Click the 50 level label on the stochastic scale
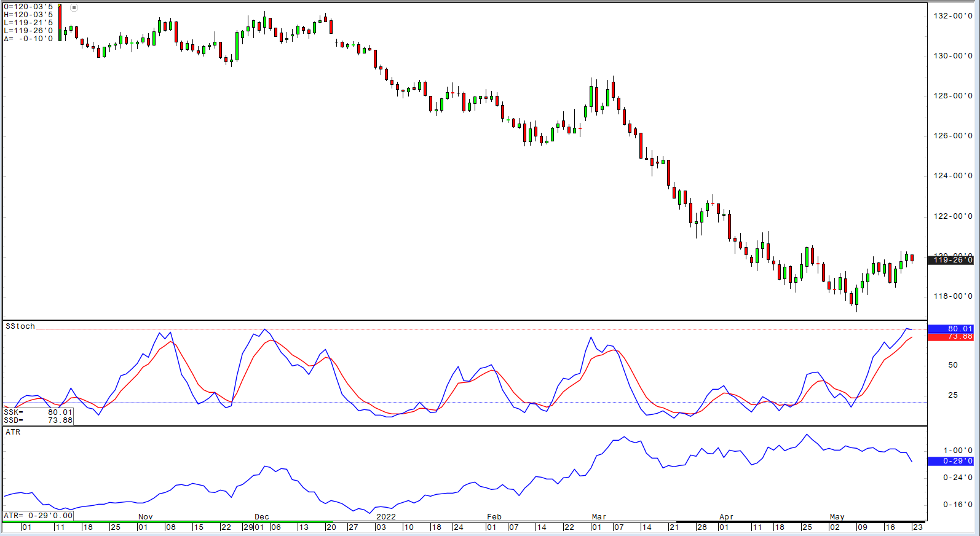This screenshot has height=536, width=980. point(953,365)
